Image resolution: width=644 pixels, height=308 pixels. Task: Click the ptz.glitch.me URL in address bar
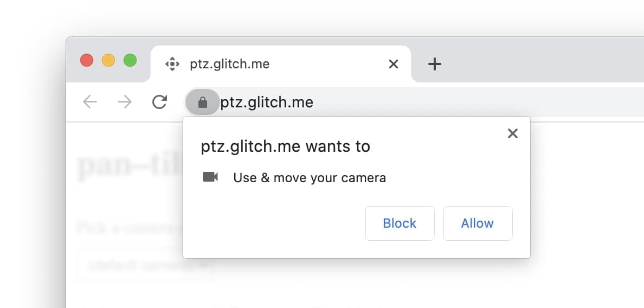[267, 102]
